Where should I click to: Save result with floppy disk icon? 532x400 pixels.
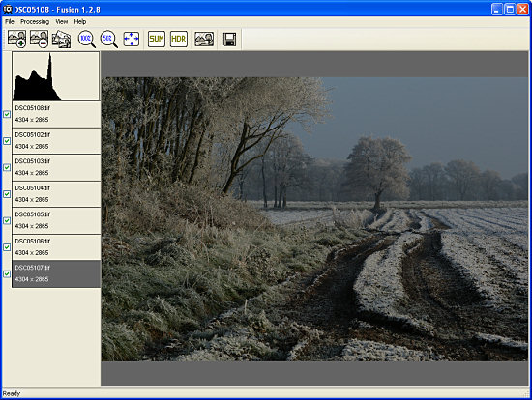coord(229,40)
